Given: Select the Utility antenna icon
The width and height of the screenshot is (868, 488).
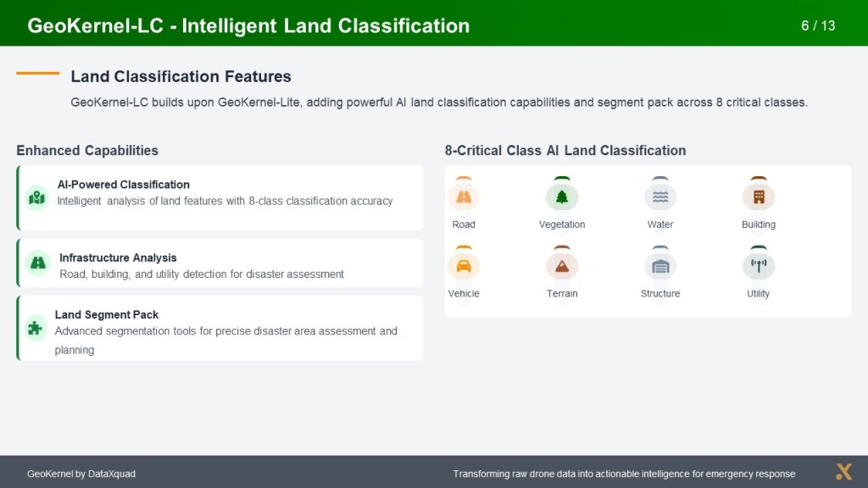Looking at the screenshot, I should pyautogui.click(x=759, y=266).
